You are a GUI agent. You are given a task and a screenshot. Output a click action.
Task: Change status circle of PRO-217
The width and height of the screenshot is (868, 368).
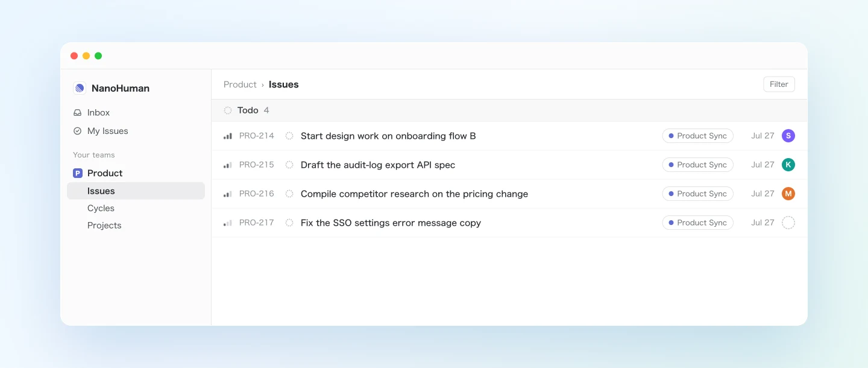pyautogui.click(x=289, y=223)
